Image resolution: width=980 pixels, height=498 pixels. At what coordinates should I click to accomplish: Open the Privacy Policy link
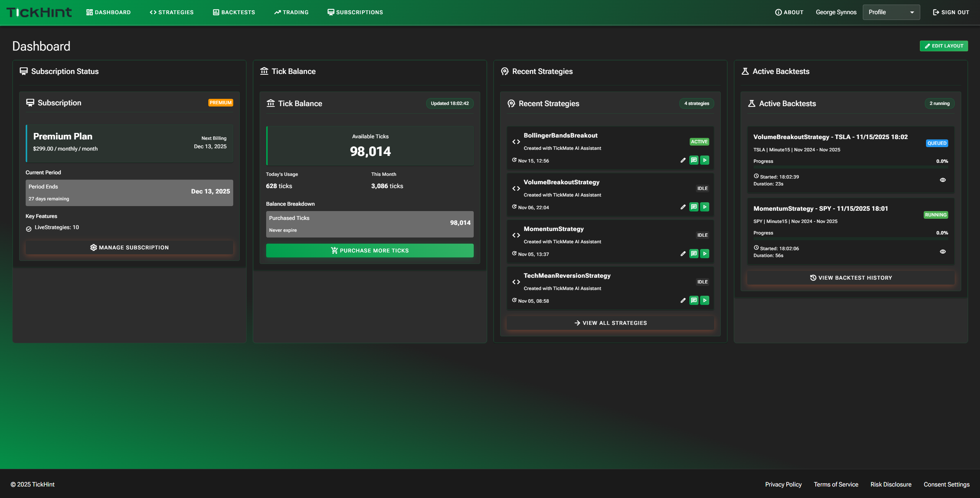point(783,484)
